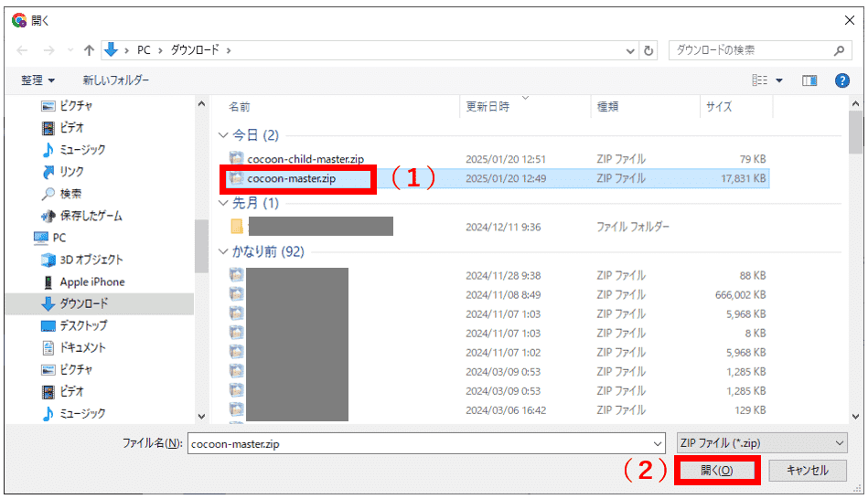Screen dimensions: 868x499
Task: Click the キャンセル button
Action: tap(807, 471)
